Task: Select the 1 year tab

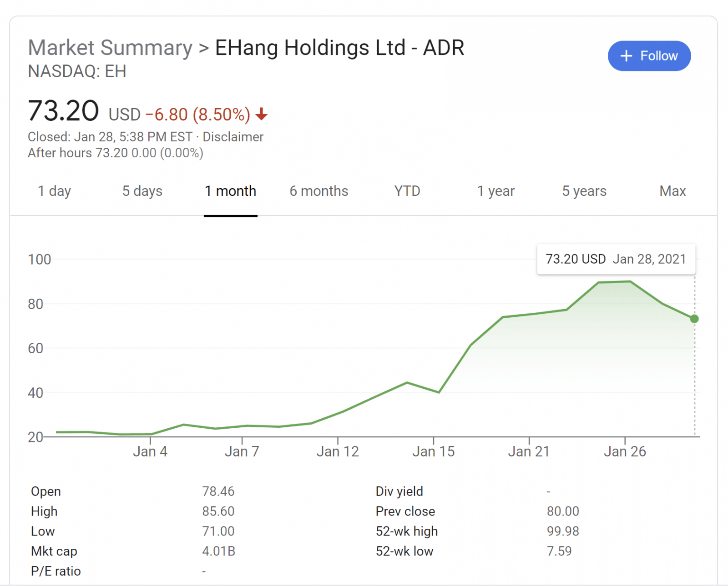Action: click(x=495, y=191)
